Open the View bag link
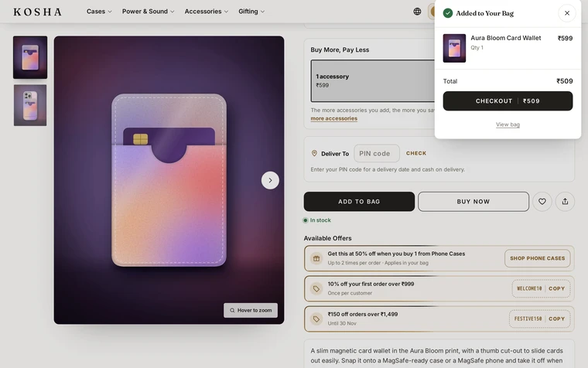The width and height of the screenshot is (588, 368). point(508,124)
